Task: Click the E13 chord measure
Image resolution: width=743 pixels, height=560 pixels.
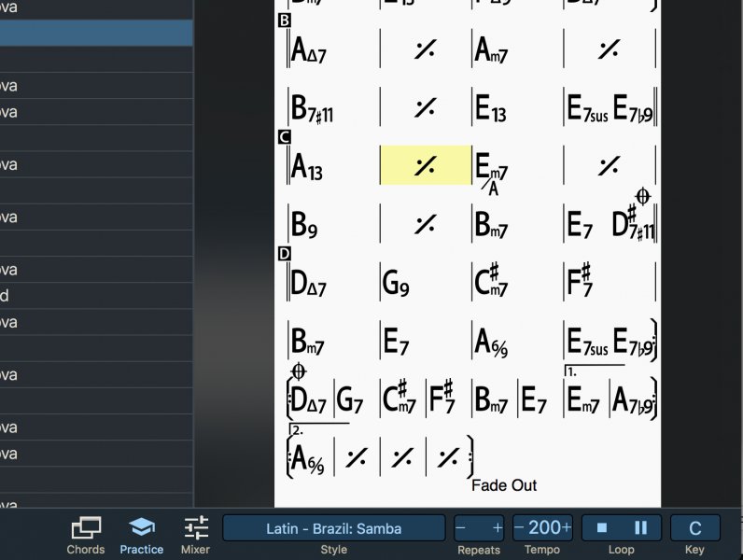Action: point(490,108)
